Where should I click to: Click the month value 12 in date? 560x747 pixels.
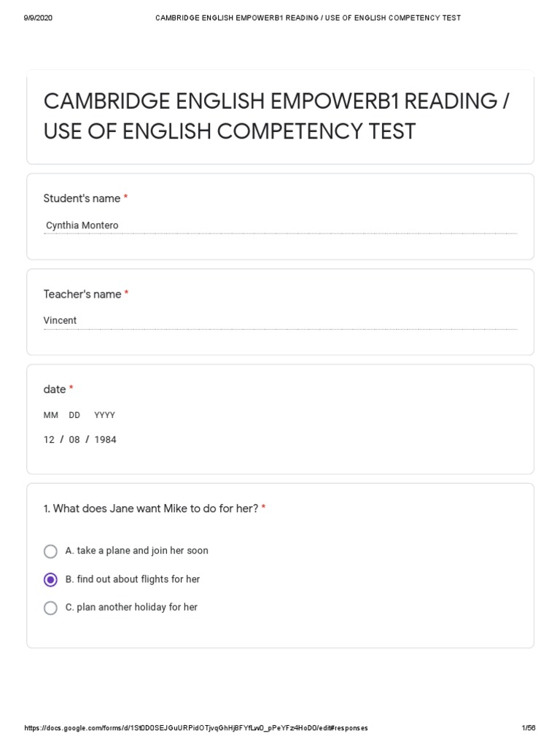[x=49, y=440]
